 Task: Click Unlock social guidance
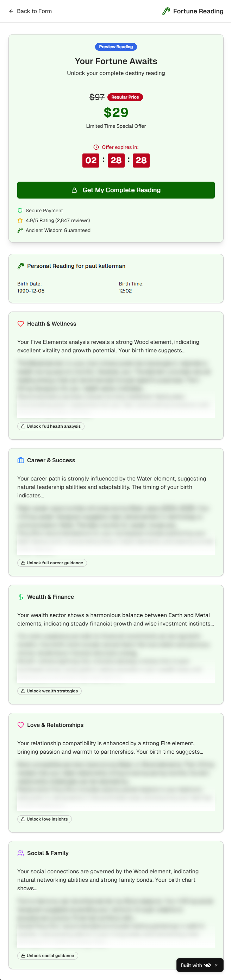tap(48, 956)
